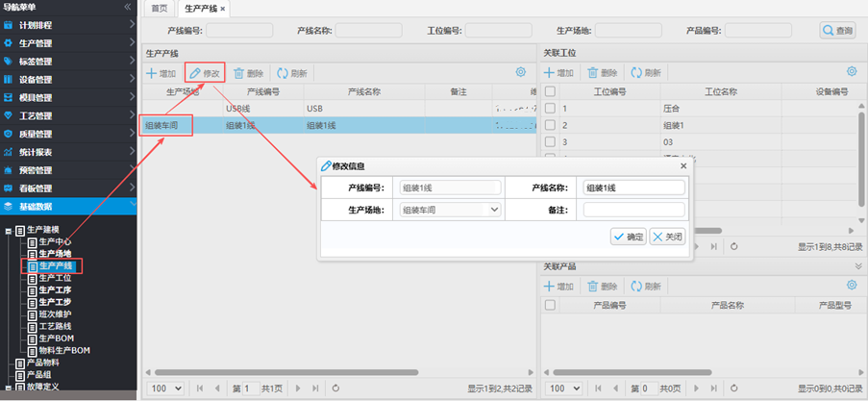Click 刷新 in 生产产线 toolbar

pos(292,73)
